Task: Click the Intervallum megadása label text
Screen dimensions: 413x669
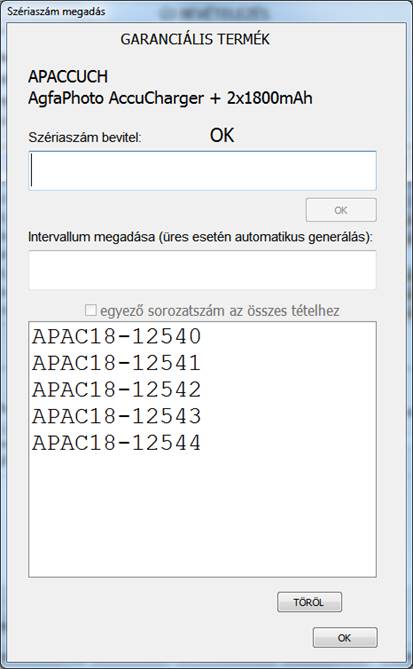Action: click(200, 237)
